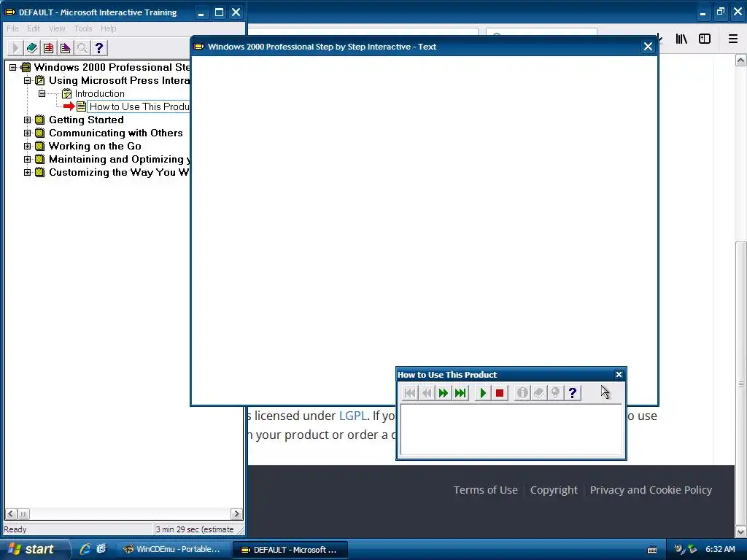The width and height of the screenshot is (747, 560).
Task: Click browser scrollbar up arrow
Action: (741, 61)
